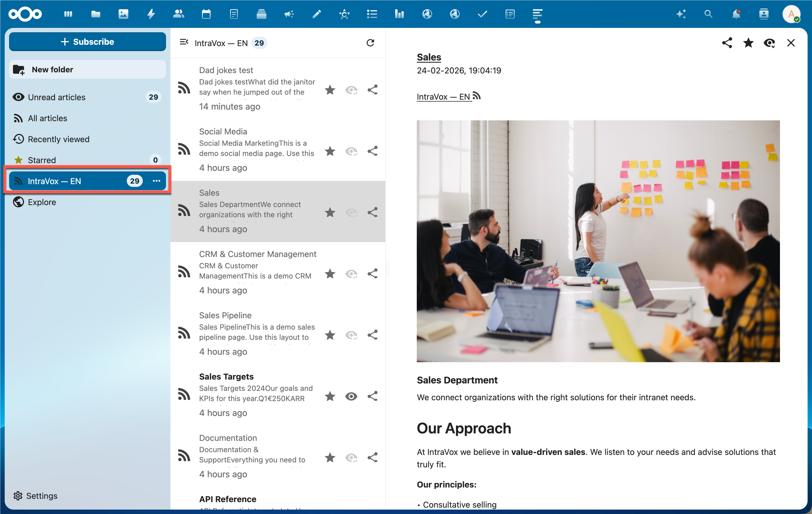Open the Announcements megaphone icon

click(x=289, y=14)
